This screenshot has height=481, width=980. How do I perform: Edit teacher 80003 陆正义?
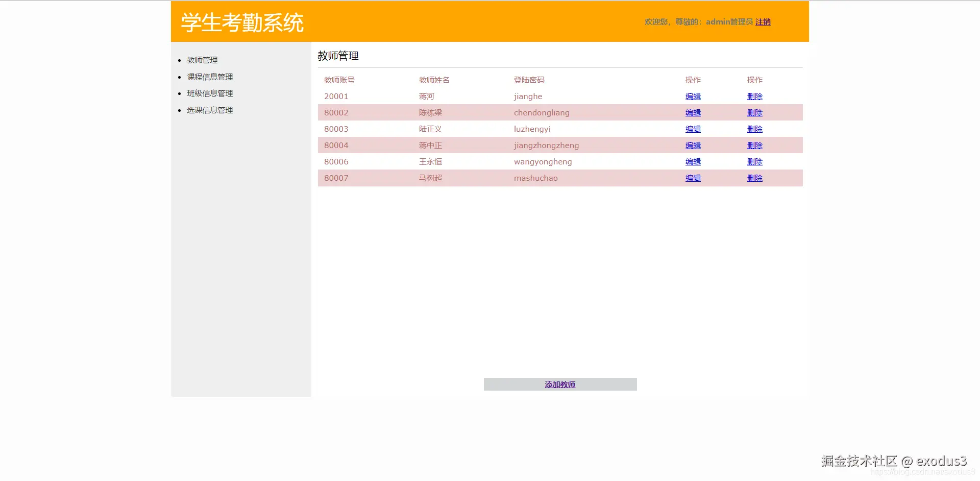[x=693, y=129]
